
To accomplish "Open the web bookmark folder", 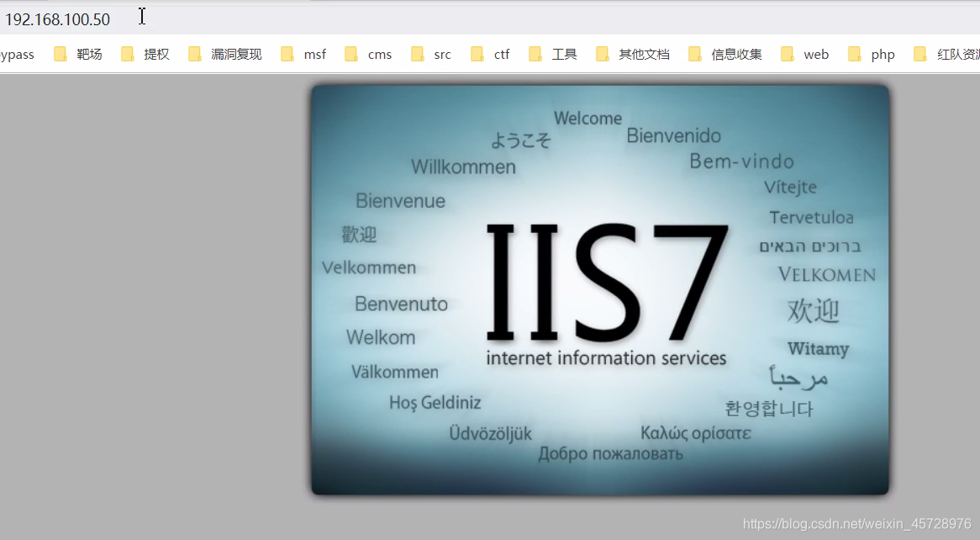I will (805, 55).
